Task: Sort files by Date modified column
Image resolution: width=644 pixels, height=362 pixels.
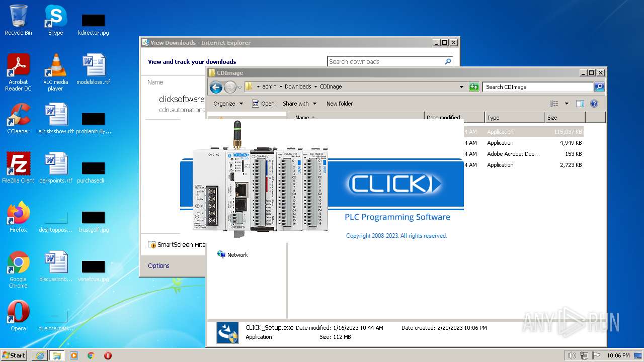Action: 454,117
